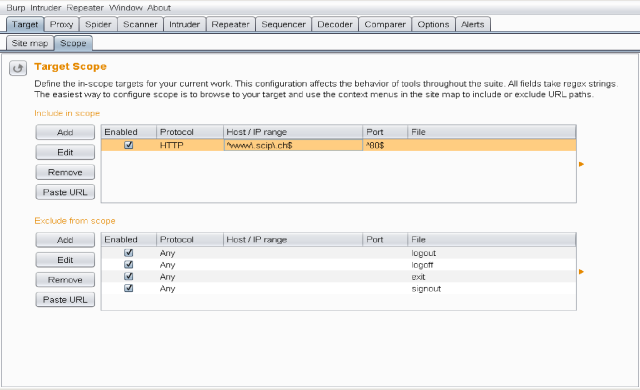Switch to the Spider tab
Screen dimensions: 640x390
(98, 24)
